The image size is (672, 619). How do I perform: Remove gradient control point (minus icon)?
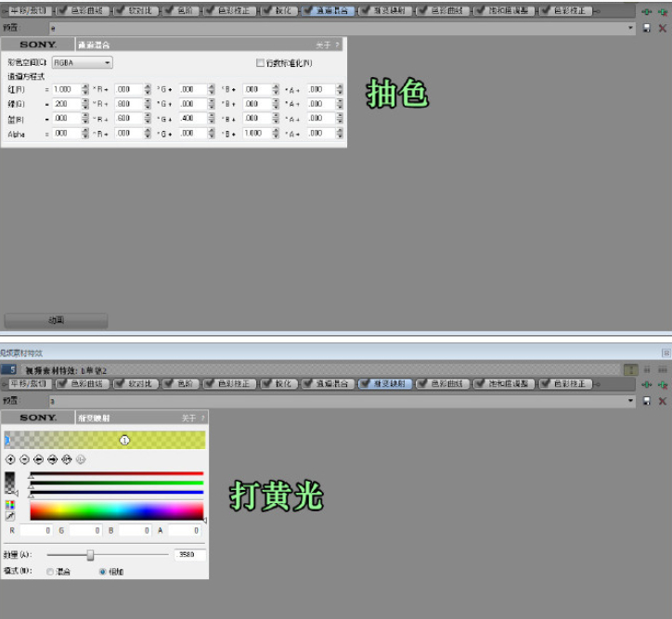24,459
